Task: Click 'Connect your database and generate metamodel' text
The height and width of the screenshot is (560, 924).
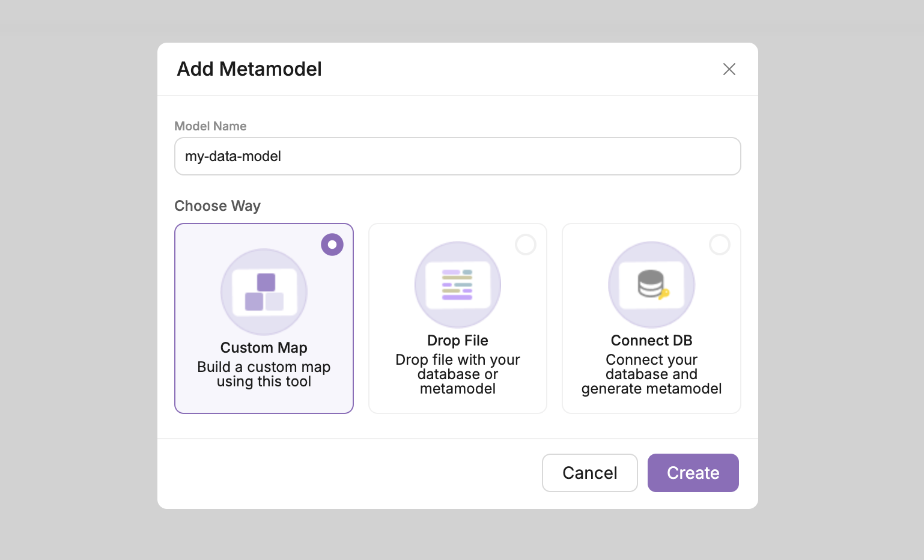Action: click(x=652, y=374)
